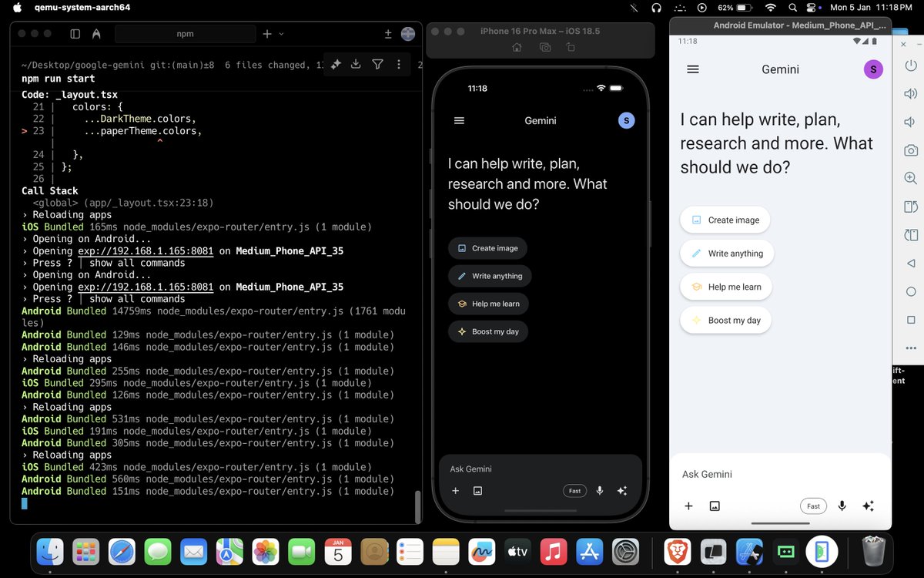924x578 pixels.
Task: Click the emulator overview square button
Action: point(910,319)
